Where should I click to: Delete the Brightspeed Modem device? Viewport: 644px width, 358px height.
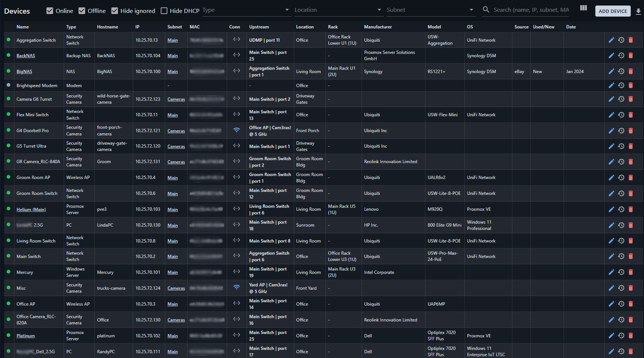pyautogui.click(x=631, y=85)
